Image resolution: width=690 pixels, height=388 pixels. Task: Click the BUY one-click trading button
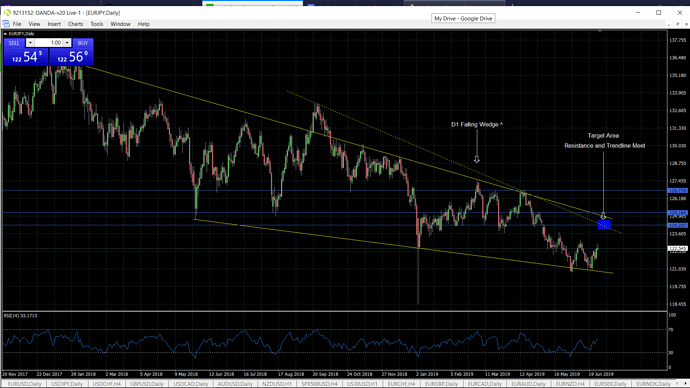[x=83, y=43]
